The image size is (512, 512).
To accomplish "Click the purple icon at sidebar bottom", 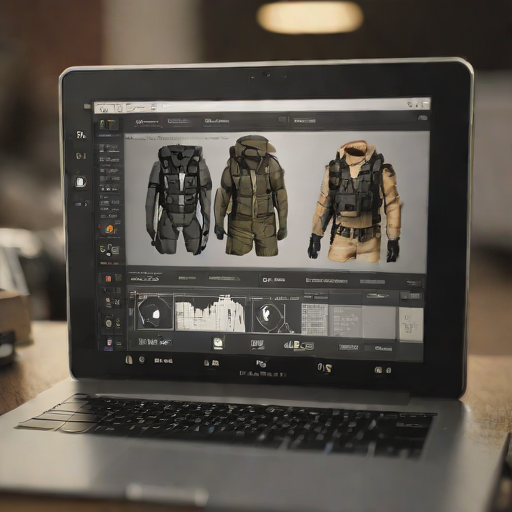I will pos(109,343).
